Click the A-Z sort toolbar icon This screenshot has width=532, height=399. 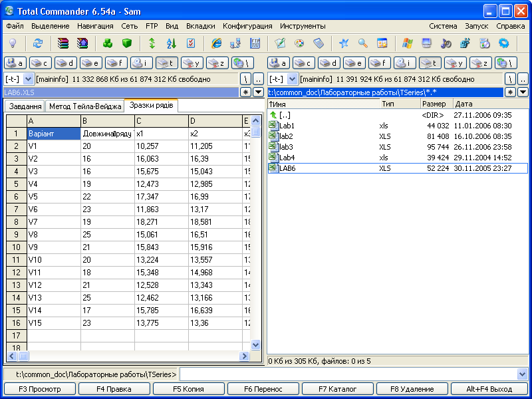click(x=172, y=43)
